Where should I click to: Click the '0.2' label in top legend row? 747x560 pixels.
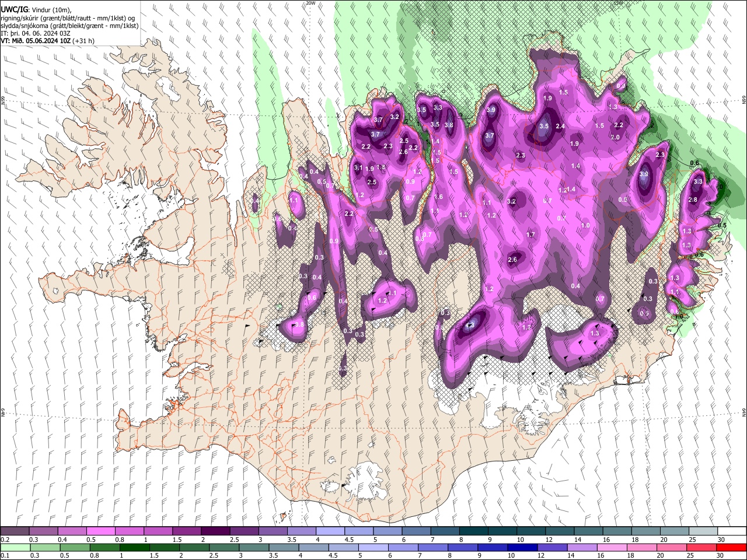[x=4, y=540]
